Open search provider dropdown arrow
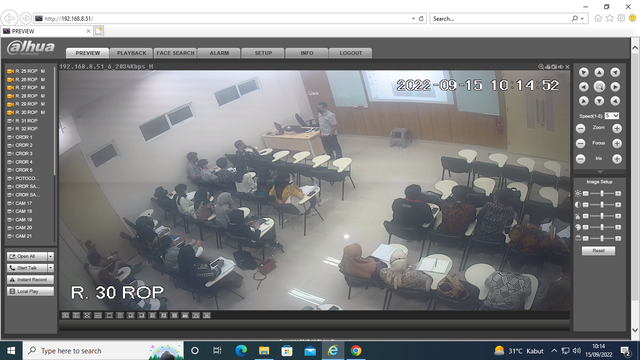640x360 pixels. pyautogui.click(x=582, y=18)
